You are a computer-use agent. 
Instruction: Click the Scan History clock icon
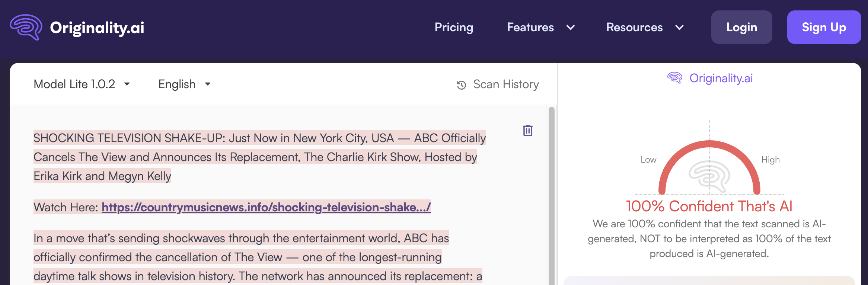(461, 85)
